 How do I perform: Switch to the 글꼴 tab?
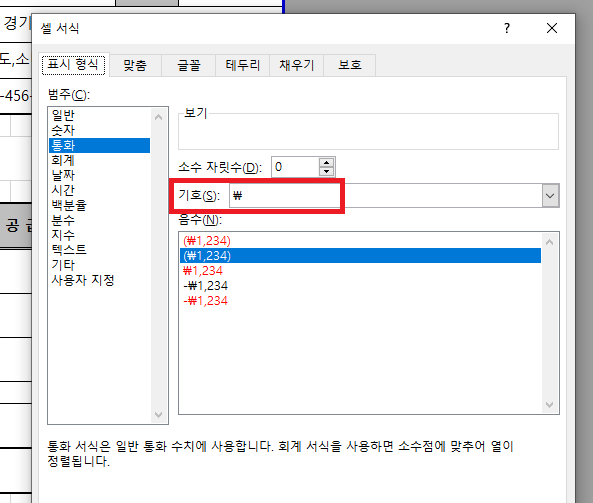click(x=189, y=65)
